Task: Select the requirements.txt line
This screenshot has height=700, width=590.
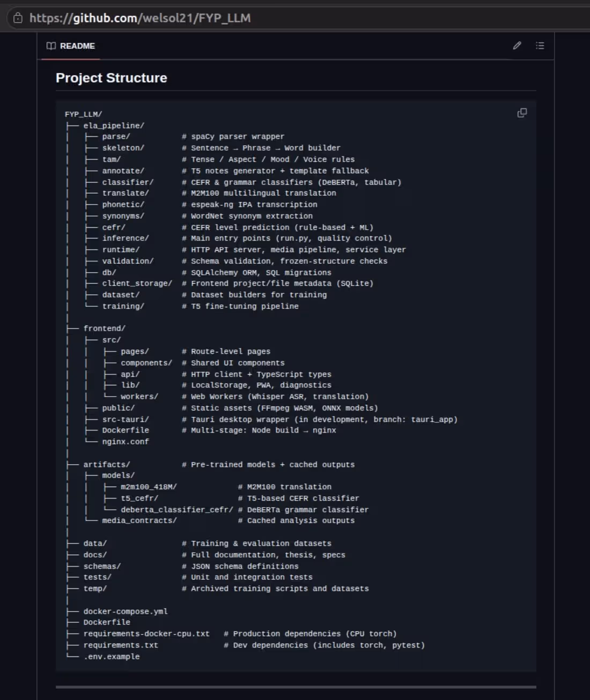Action: coord(120,645)
